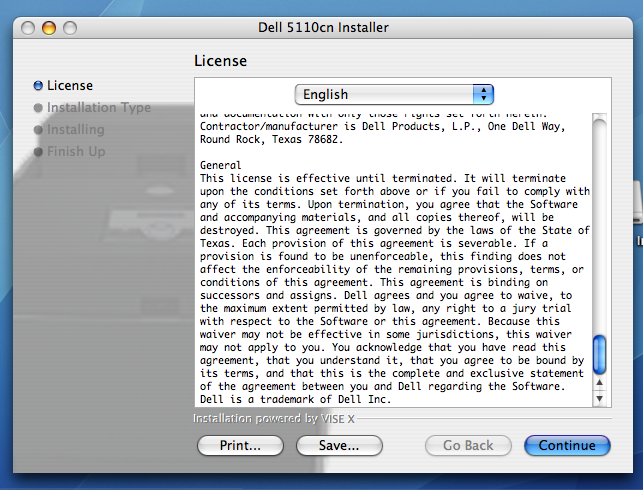This screenshot has width=643, height=490.
Task: Click the 'Dell 5110cn Installer' window title
Action: (x=323, y=27)
